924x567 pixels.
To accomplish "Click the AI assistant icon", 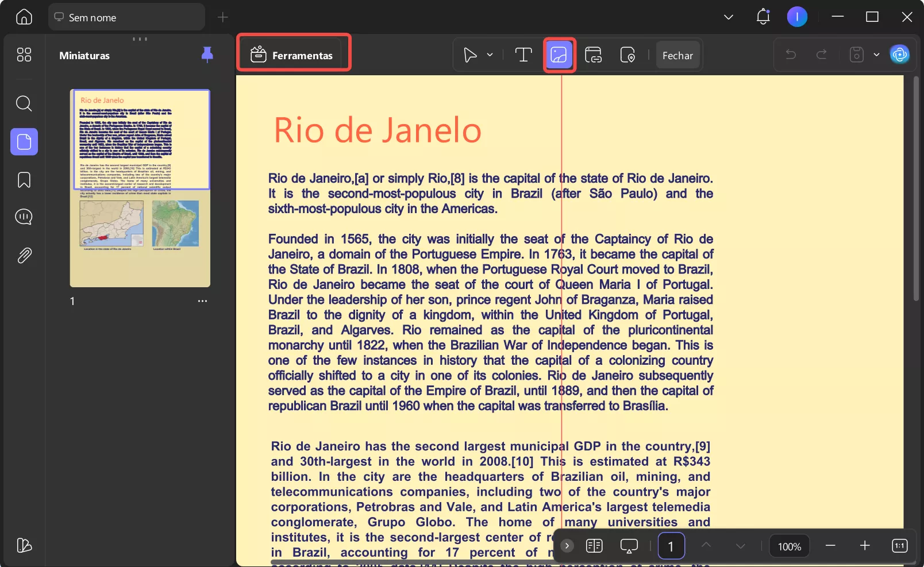I will (900, 55).
